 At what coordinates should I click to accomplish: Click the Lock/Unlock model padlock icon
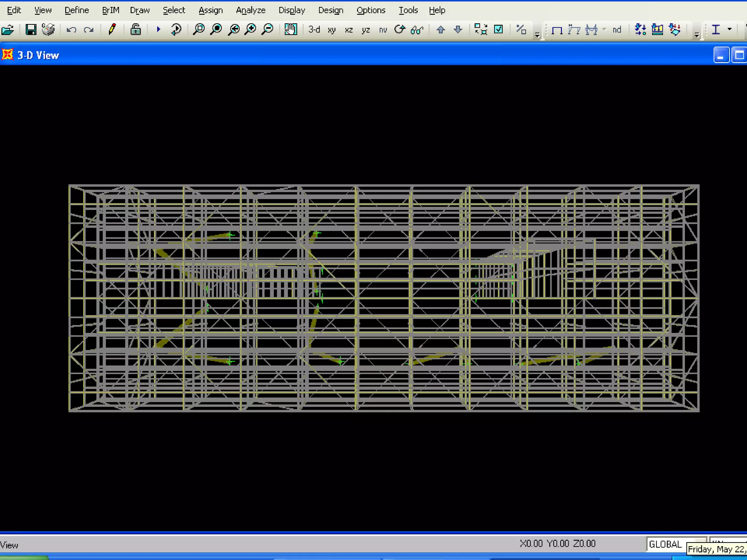coord(136,30)
